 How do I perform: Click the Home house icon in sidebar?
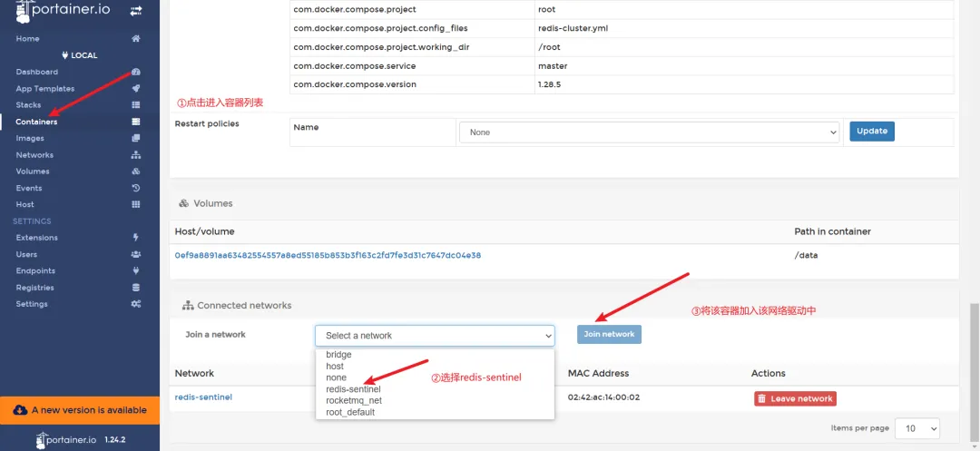coord(135,39)
